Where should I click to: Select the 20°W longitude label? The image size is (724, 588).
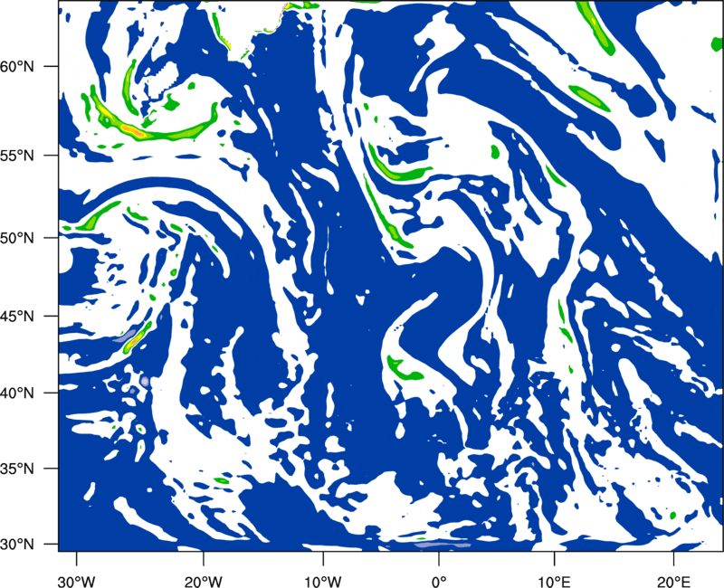203,582
